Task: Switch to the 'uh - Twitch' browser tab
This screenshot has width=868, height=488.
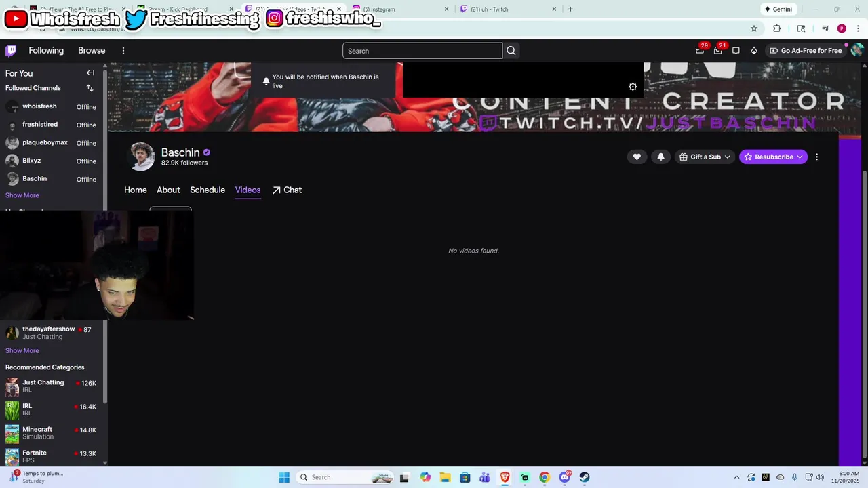Action: coord(509,9)
